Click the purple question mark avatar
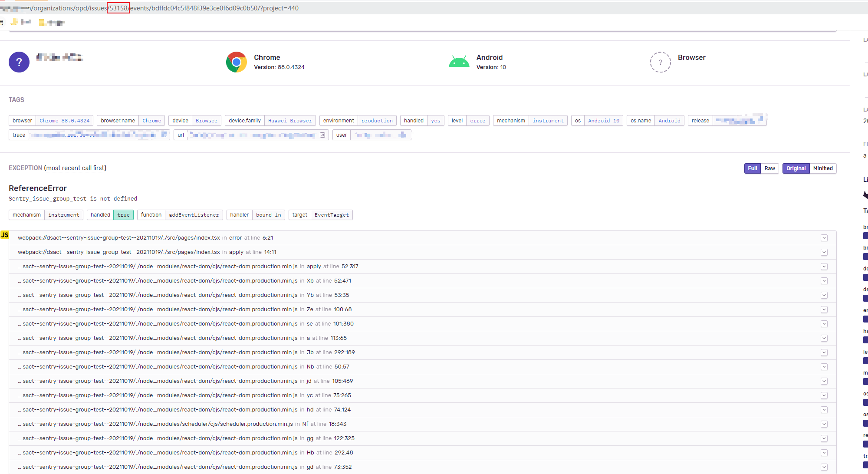Viewport: 868px width, 474px height. (19, 62)
